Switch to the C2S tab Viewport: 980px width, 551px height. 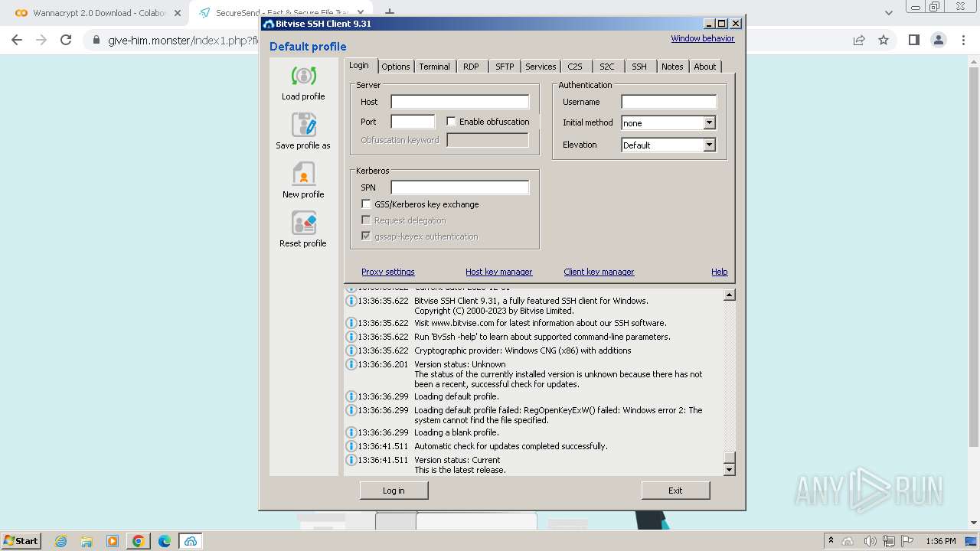click(574, 67)
